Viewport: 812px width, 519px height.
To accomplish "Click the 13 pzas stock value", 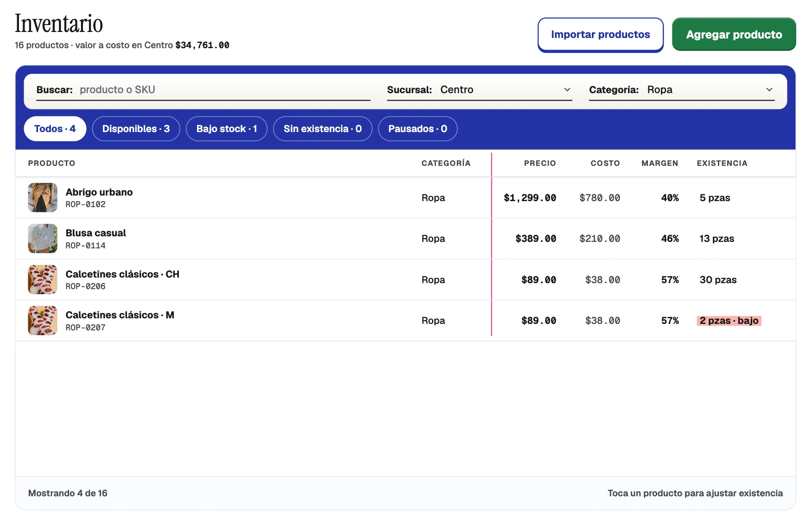I will [x=717, y=239].
